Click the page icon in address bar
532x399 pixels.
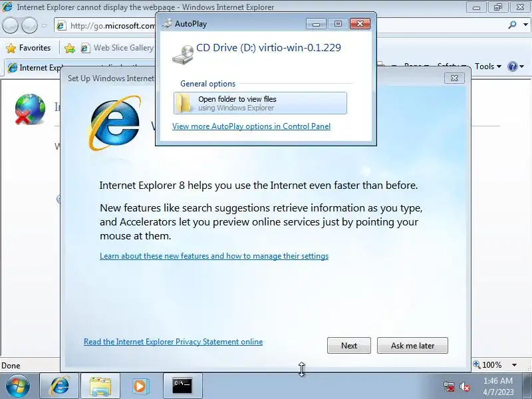click(x=61, y=25)
